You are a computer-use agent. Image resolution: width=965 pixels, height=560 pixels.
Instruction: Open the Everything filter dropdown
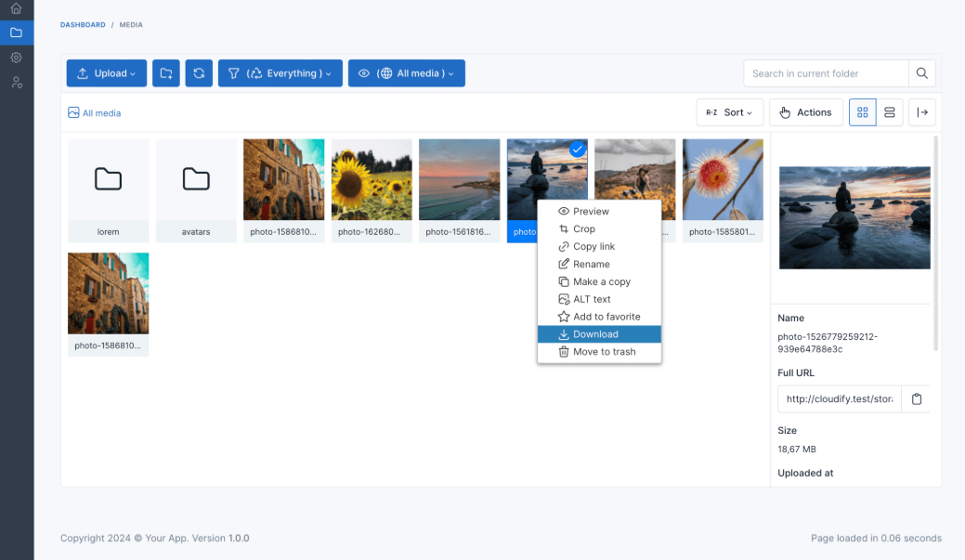[280, 73]
